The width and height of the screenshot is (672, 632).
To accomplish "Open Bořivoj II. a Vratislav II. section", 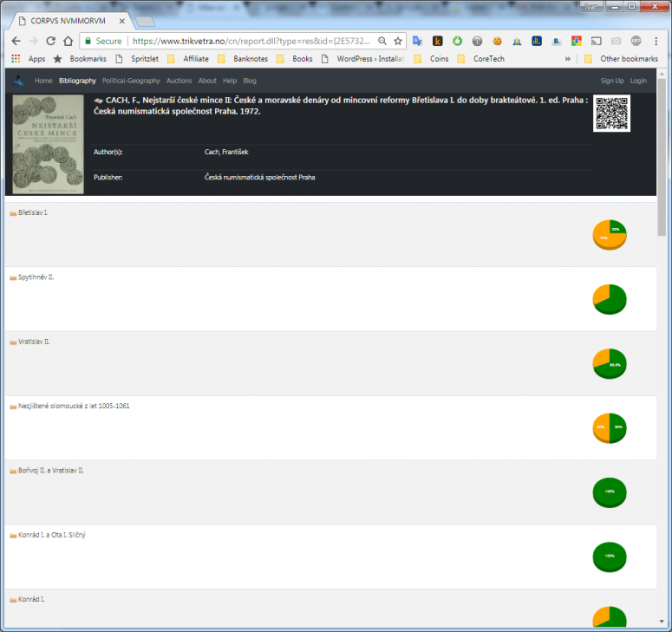I will (x=50, y=471).
